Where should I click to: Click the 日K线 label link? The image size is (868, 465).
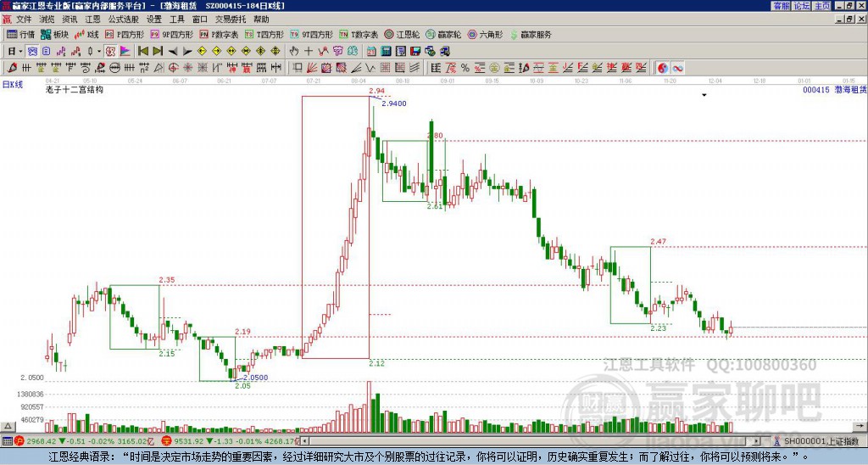tap(13, 84)
